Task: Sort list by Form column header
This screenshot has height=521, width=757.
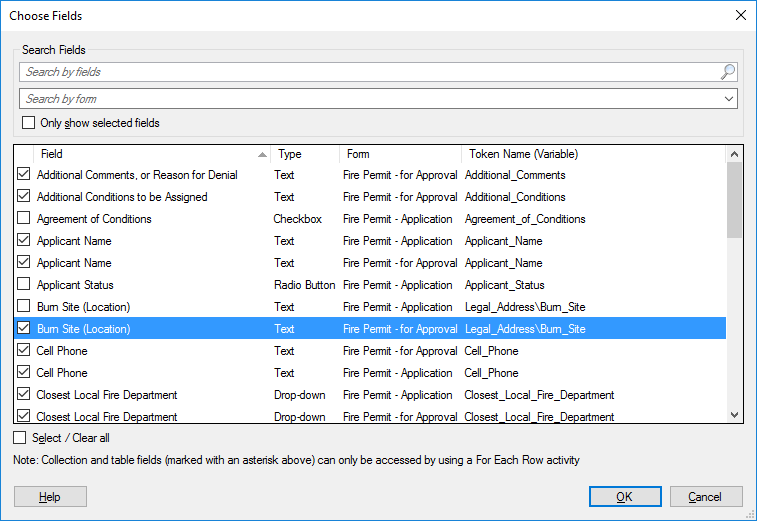Action: (400, 154)
